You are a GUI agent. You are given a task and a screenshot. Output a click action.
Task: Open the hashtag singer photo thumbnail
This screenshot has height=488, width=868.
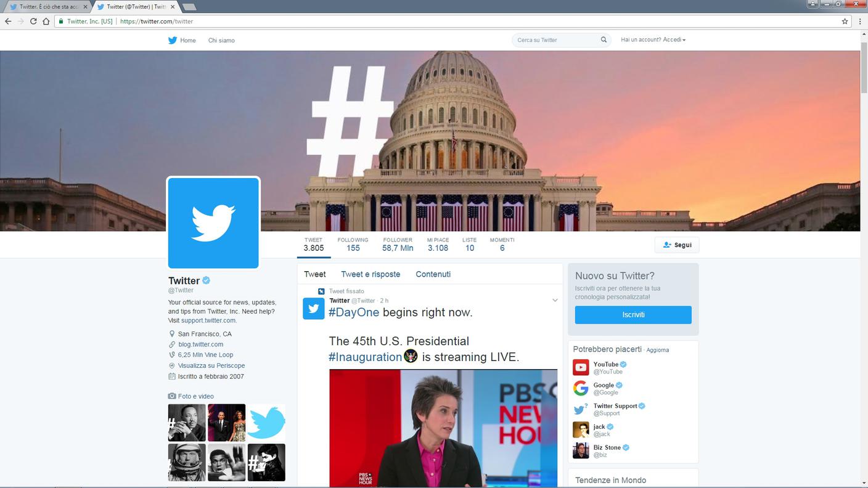[x=266, y=462]
